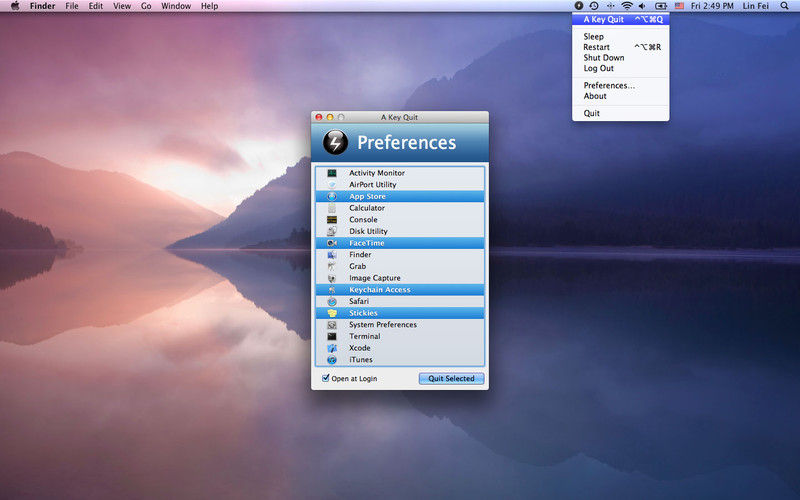
Task: Click the US flag input source icon
Action: tap(679, 6)
